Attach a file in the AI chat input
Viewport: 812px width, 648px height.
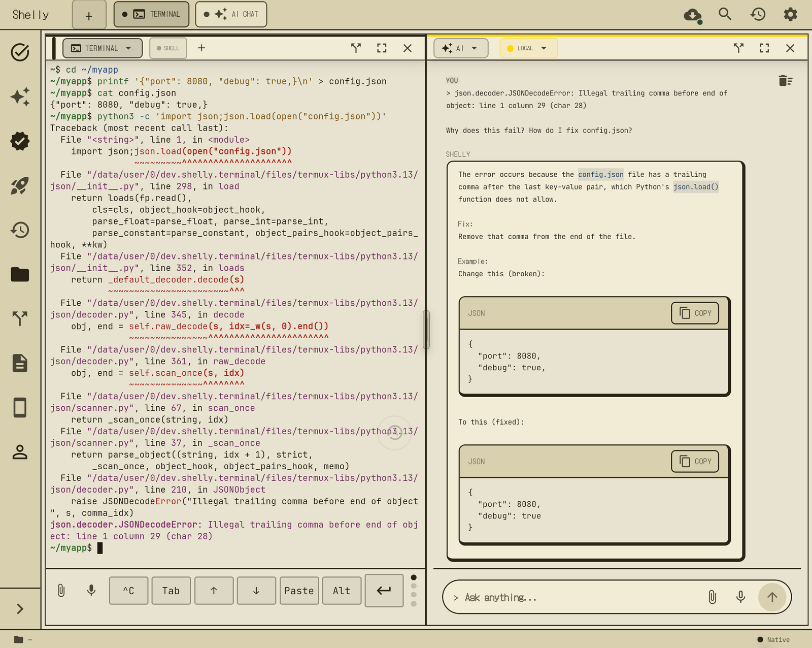point(713,597)
